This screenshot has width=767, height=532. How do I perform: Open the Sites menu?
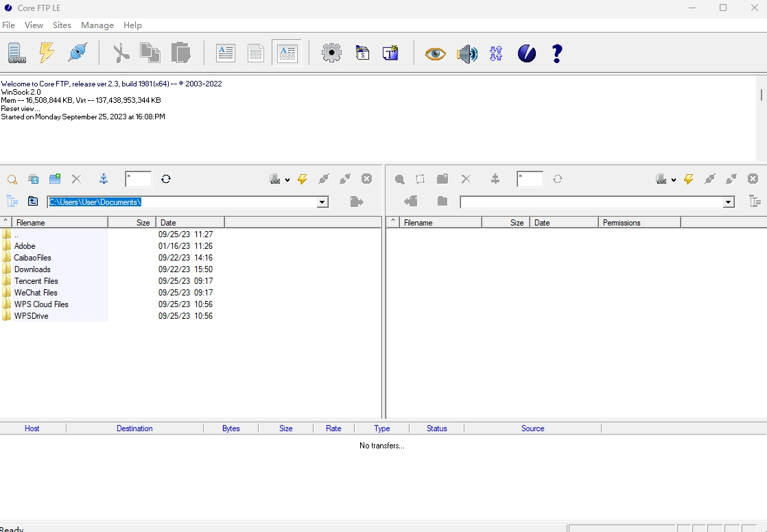pos(62,25)
